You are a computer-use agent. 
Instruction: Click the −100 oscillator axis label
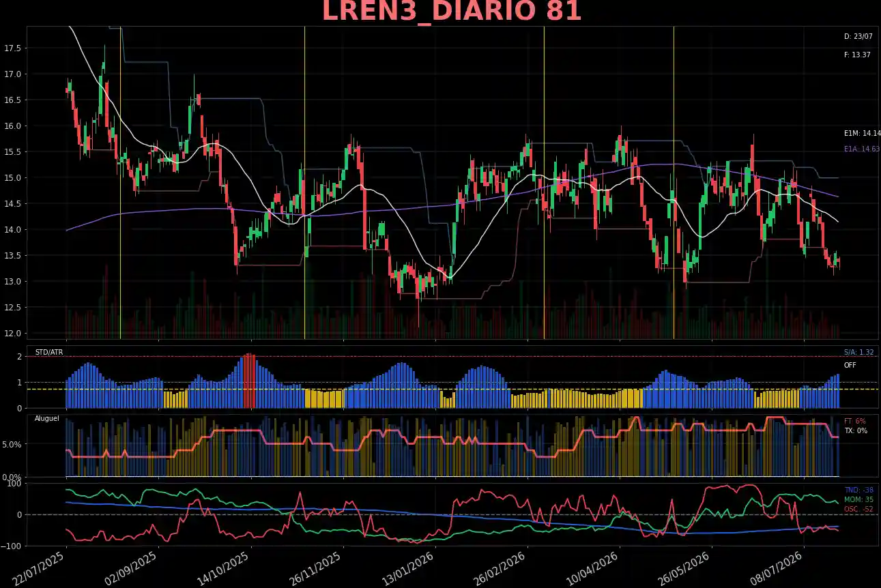click(11, 546)
